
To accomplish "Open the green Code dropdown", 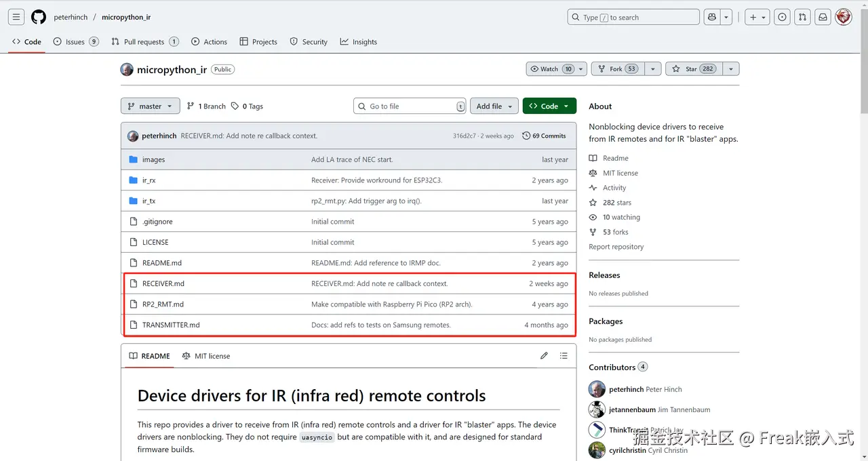I will click(550, 106).
